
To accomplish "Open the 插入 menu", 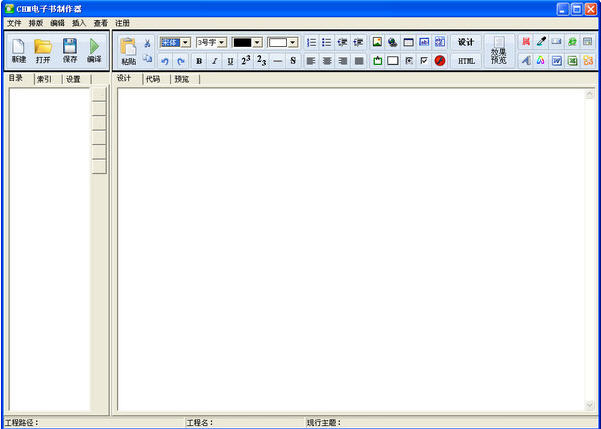I will click(79, 23).
